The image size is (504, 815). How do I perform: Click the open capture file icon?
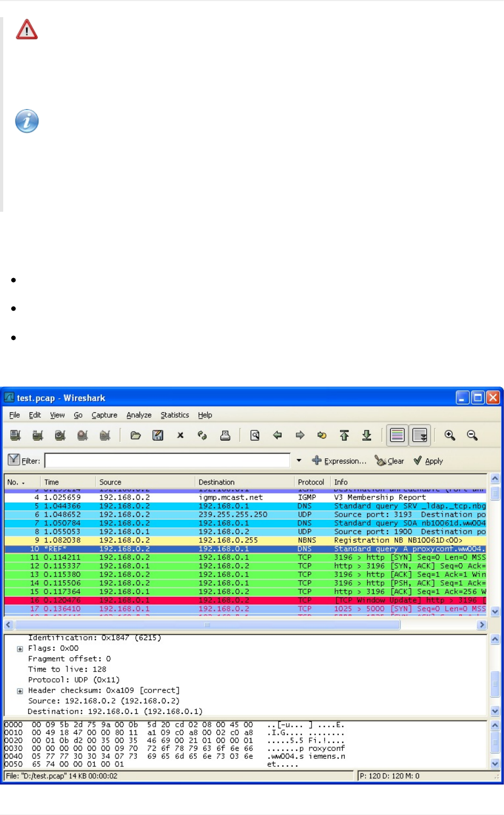click(135, 435)
